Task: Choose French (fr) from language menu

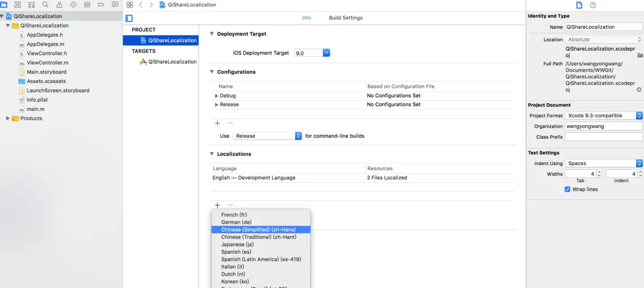Action: pos(261,215)
